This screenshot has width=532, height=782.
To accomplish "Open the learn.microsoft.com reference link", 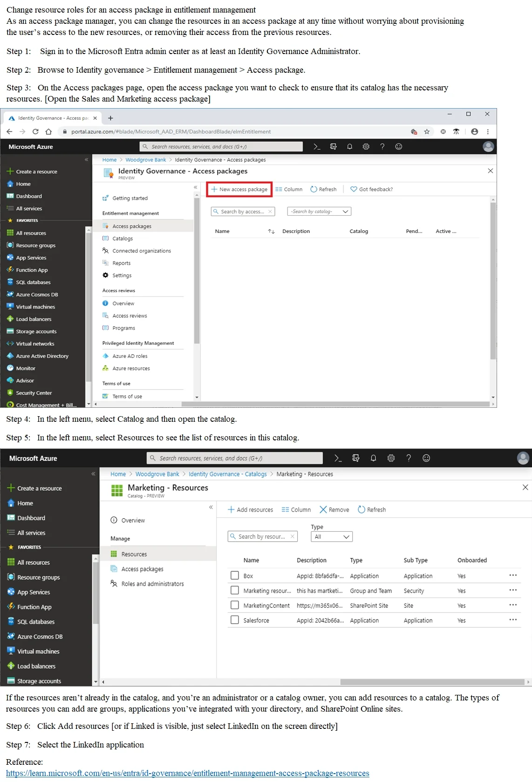I will click(x=188, y=773).
